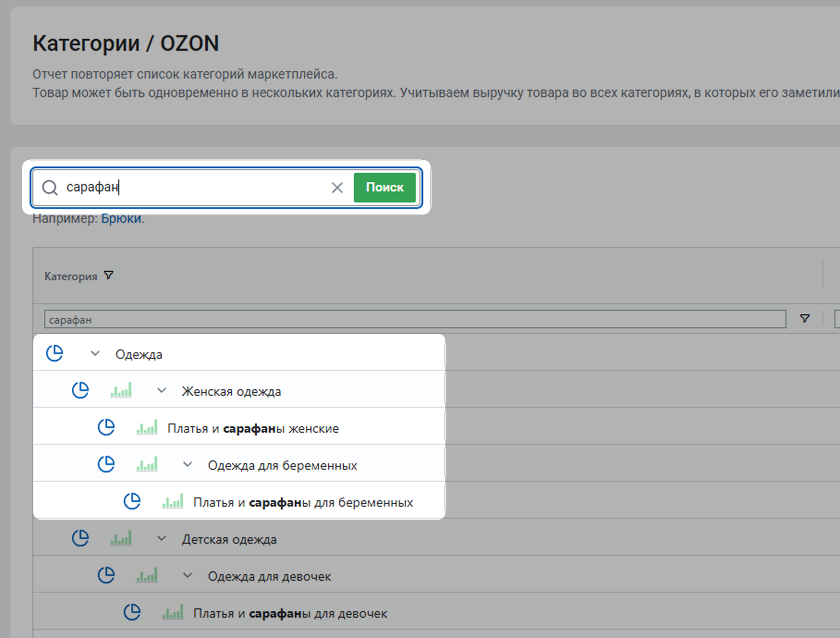840x638 pixels.
Task: Click the filter icon beside Категория header
Action: 109,276
